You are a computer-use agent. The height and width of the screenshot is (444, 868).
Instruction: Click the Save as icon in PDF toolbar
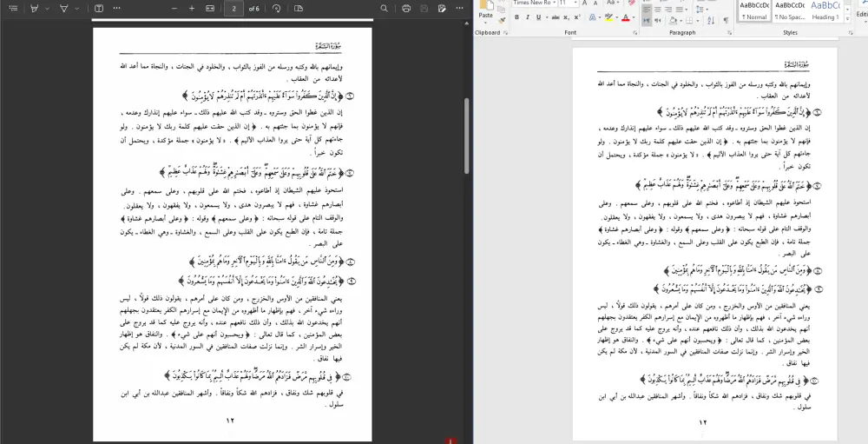442,9
